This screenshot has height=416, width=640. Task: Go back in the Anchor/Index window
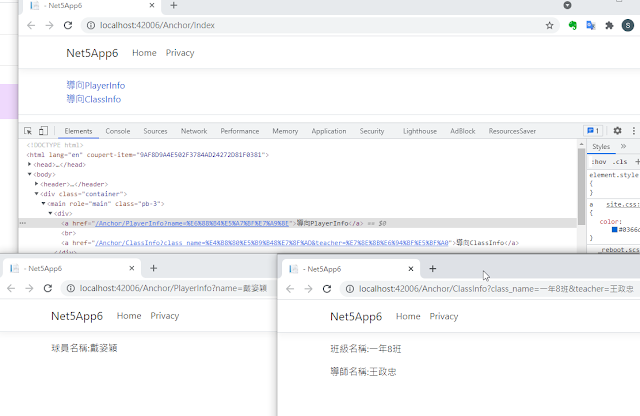31,25
